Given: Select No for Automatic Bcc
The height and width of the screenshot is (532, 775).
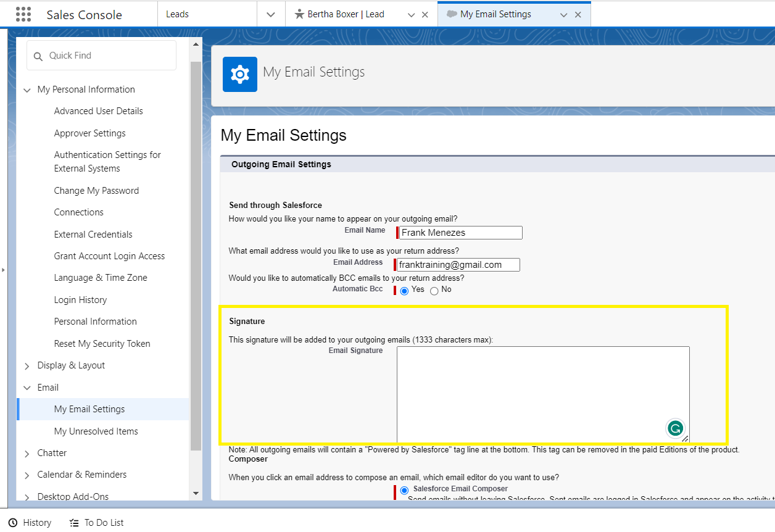Looking at the screenshot, I should [434, 291].
